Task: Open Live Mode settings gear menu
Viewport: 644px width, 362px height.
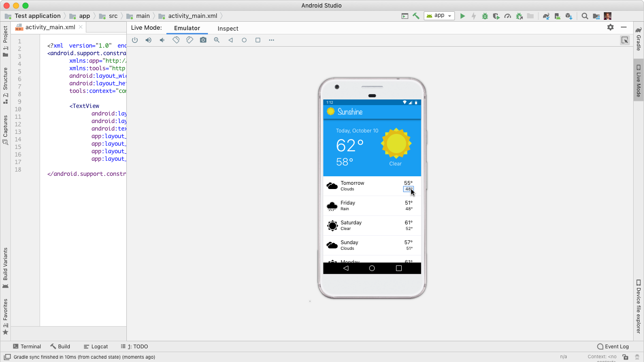Action: (x=611, y=27)
